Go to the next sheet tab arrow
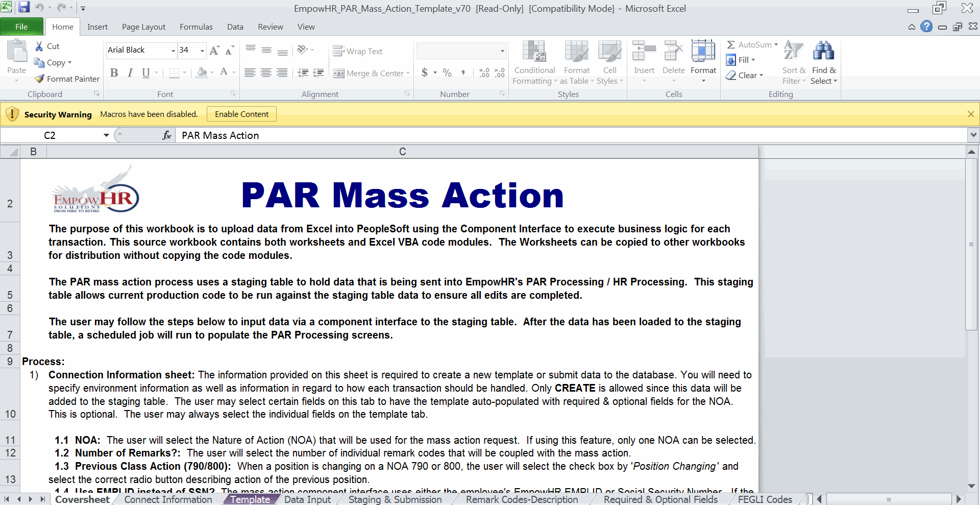The height and width of the screenshot is (505, 980). click(x=31, y=499)
